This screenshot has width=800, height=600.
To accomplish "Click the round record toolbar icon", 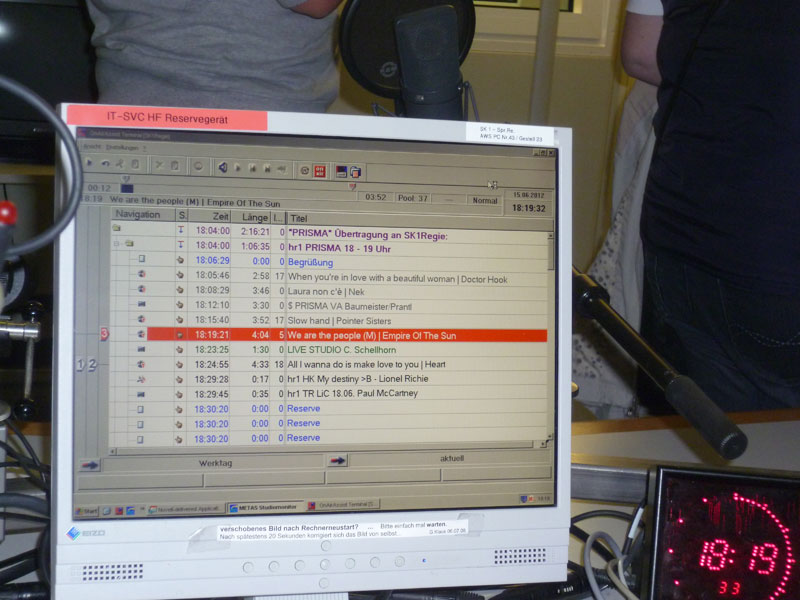I will tap(198, 166).
